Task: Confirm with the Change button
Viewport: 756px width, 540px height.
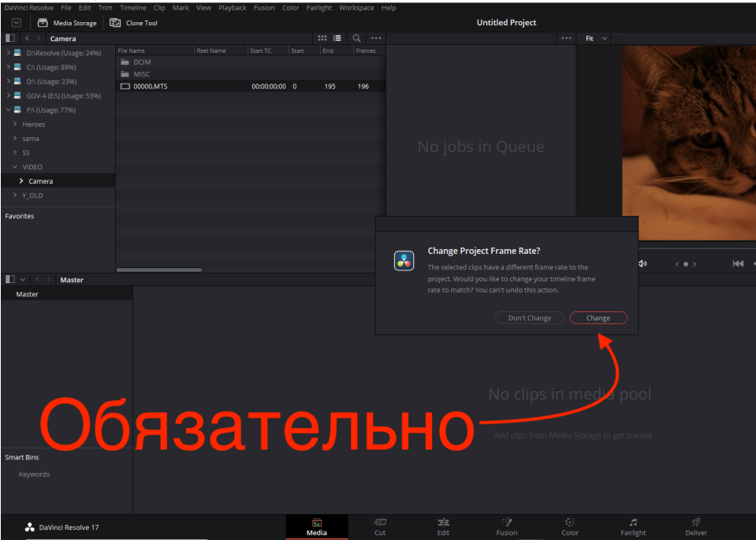Action: [x=598, y=318]
